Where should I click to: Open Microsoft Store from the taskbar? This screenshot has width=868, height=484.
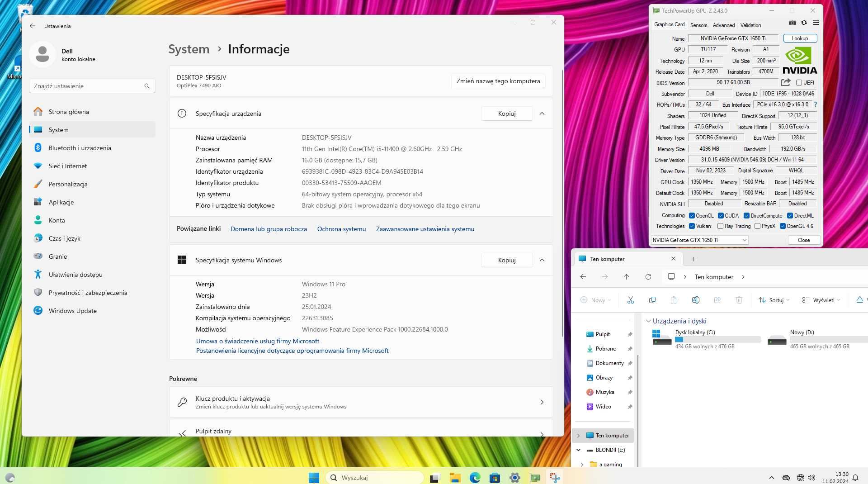point(495,478)
